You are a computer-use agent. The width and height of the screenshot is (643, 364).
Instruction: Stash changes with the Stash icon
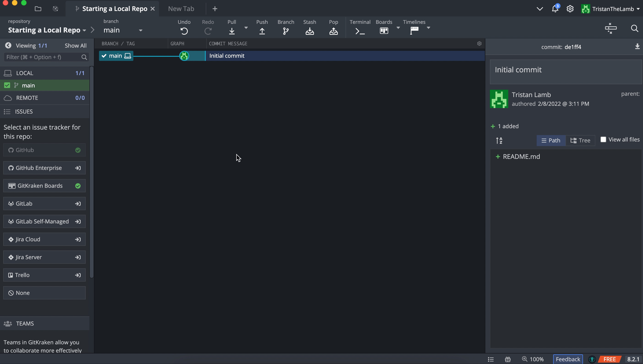310,31
